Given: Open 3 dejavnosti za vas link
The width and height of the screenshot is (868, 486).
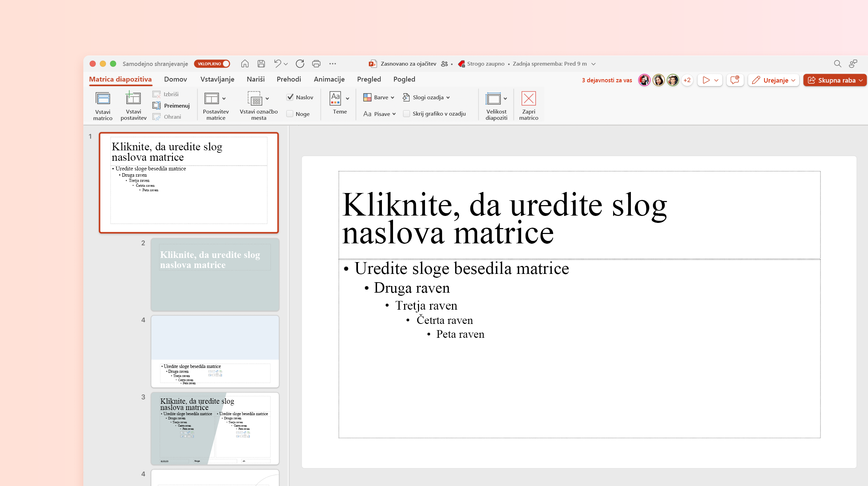Looking at the screenshot, I should [x=607, y=80].
